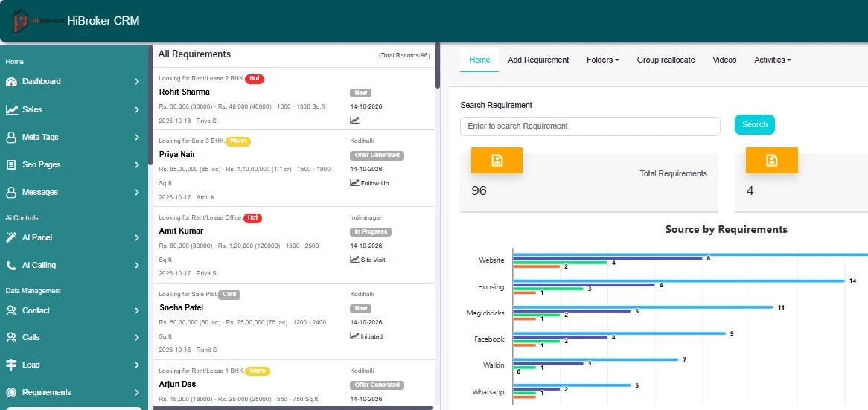Click the New status on Sneha Patel card

click(x=361, y=309)
